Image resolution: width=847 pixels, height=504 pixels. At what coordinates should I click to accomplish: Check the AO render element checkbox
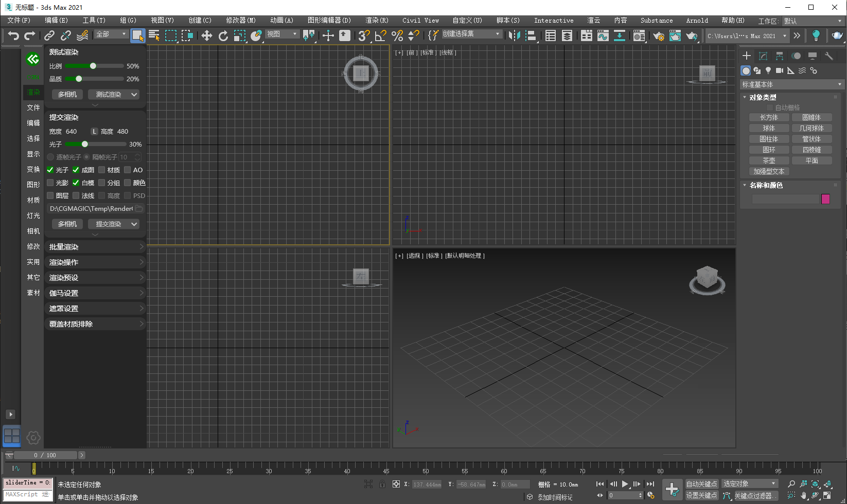click(x=127, y=170)
